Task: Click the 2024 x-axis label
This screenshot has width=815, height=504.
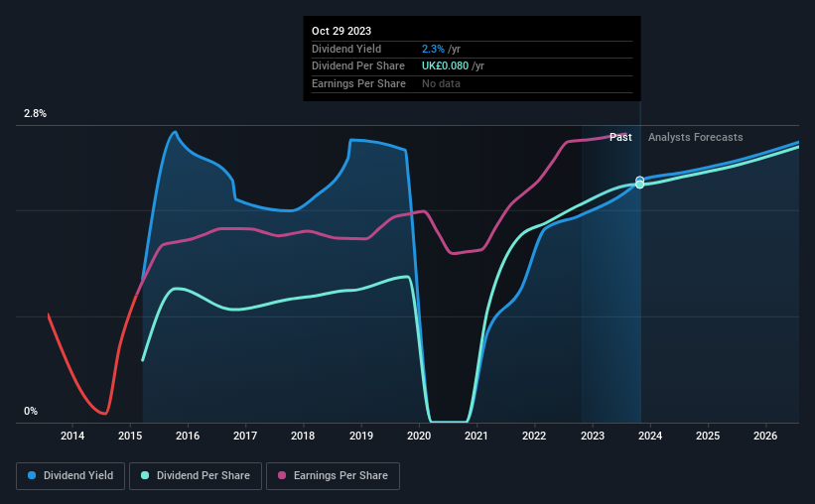Action: [x=650, y=436]
